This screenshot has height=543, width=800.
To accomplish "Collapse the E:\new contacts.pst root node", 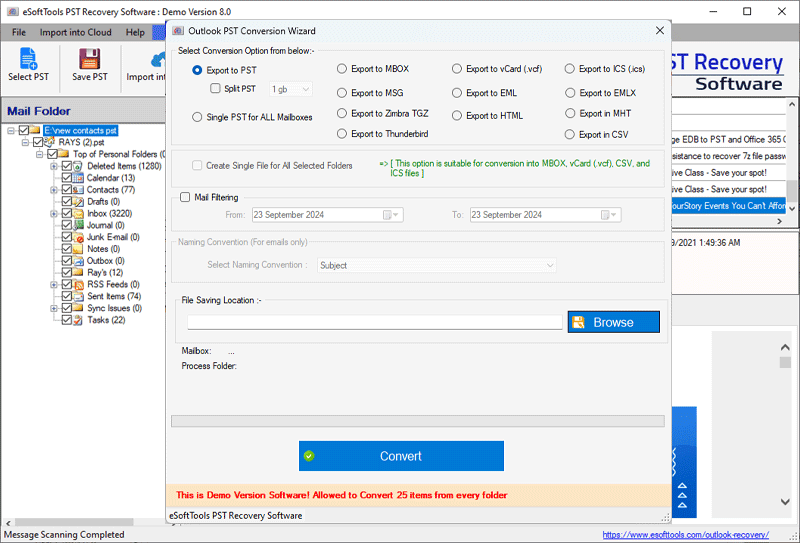I will click(11, 131).
